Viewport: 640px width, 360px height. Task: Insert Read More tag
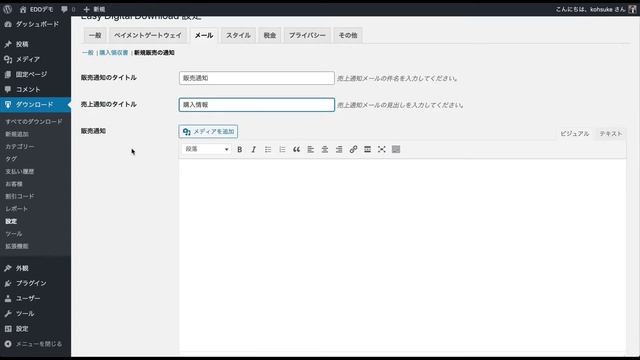tap(367, 149)
